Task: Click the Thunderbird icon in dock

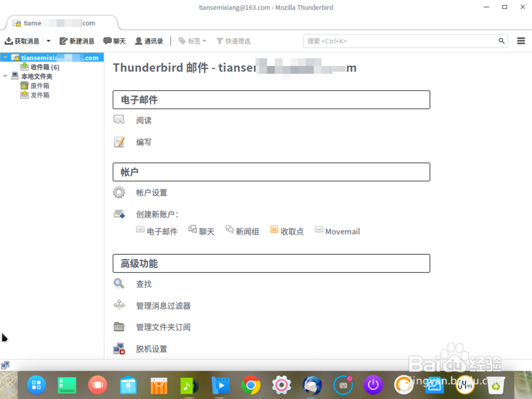Action: 312,385
